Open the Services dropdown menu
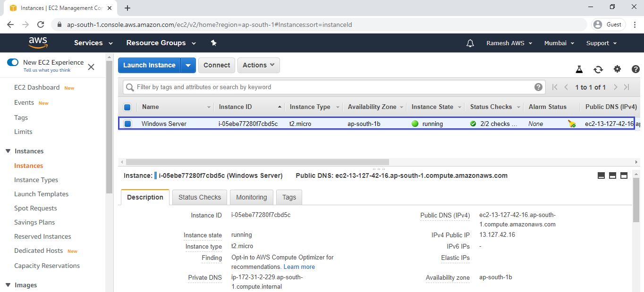This screenshot has height=292, width=644. click(93, 43)
